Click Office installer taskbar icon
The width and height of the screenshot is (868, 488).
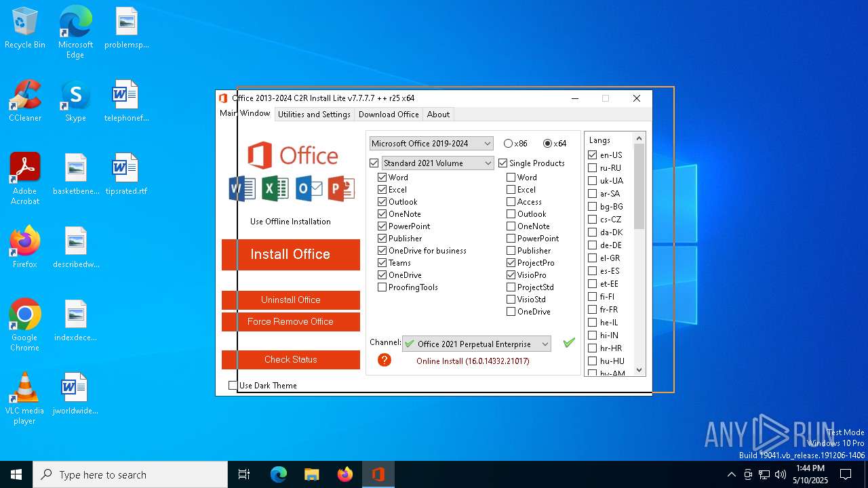(x=378, y=474)
